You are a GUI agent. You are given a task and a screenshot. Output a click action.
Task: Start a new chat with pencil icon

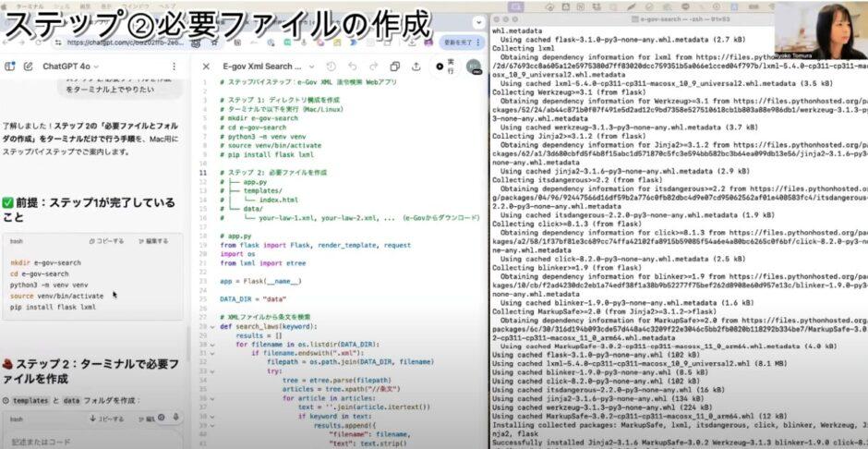(28, 67)
